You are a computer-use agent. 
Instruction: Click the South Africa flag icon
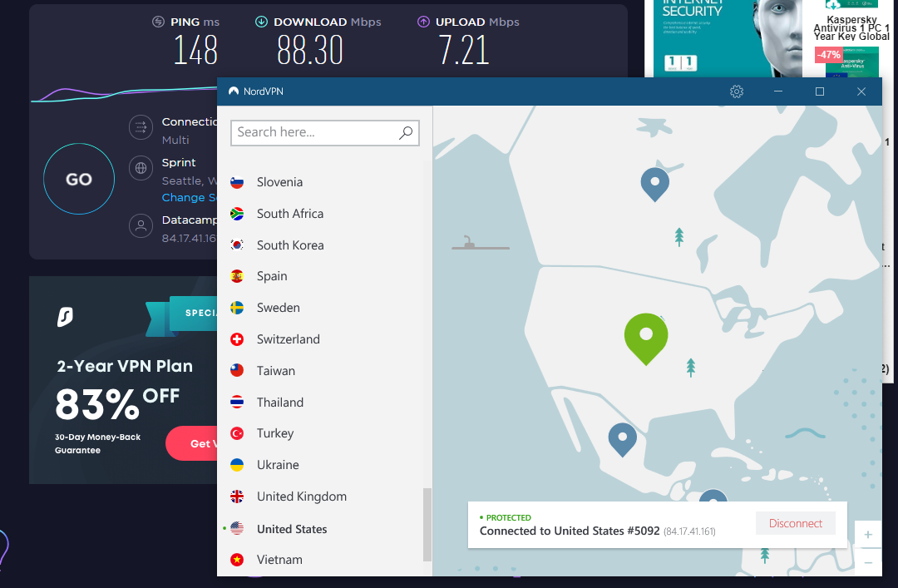pyautogui.click(x=237, y=214)
